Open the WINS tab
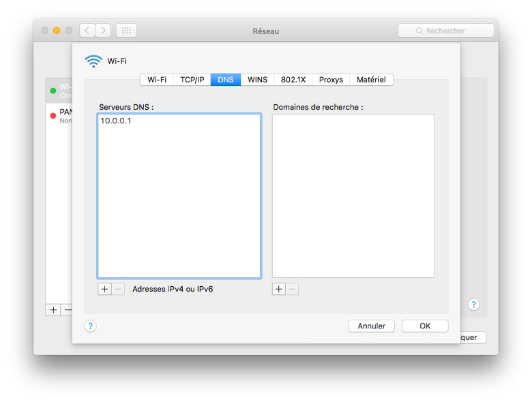 [258, 80]
